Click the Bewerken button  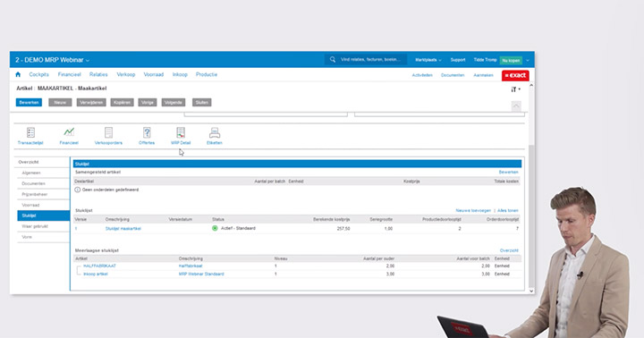pos(29,102)
